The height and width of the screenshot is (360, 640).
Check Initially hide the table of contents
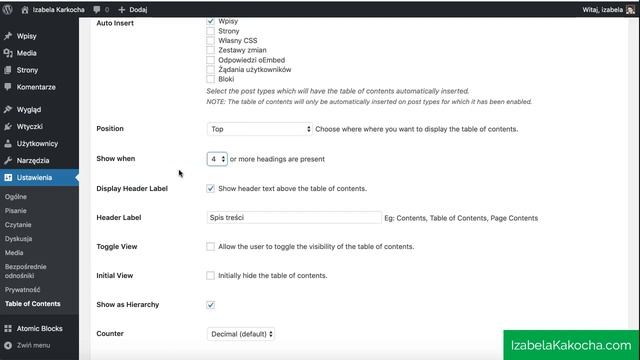(x=210, y=276)
